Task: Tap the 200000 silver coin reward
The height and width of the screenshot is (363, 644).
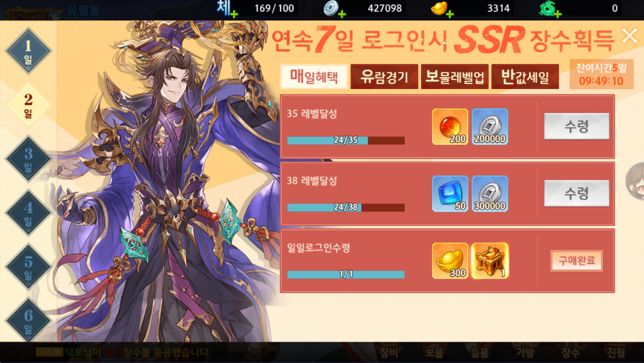Action: [x=490, y=127]
